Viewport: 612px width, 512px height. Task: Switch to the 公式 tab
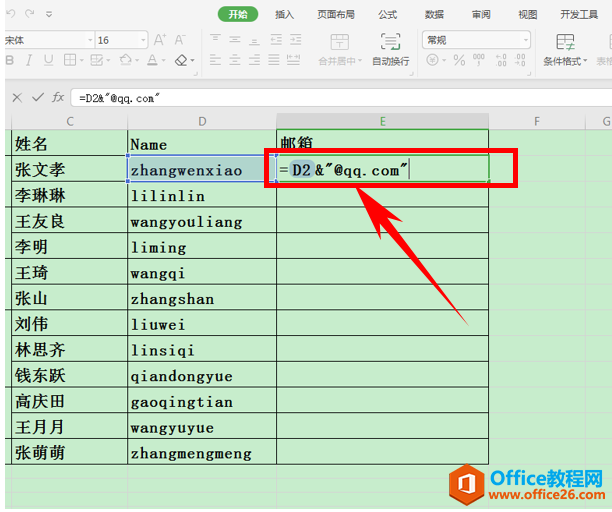point(387,15)
